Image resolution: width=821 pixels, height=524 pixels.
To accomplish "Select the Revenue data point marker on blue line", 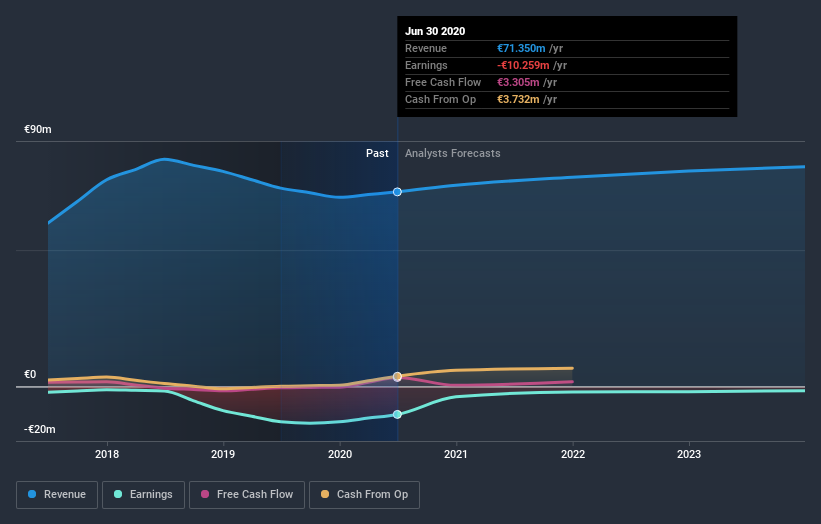I will point(397,192).
